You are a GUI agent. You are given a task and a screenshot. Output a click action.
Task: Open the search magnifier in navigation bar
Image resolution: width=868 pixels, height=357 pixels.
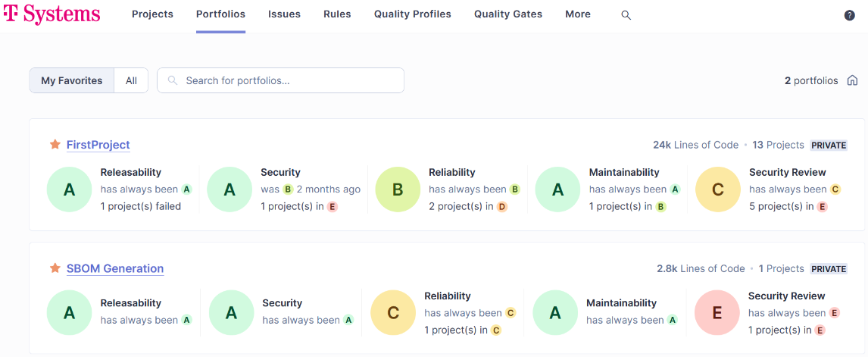click(x=626, y=14)
